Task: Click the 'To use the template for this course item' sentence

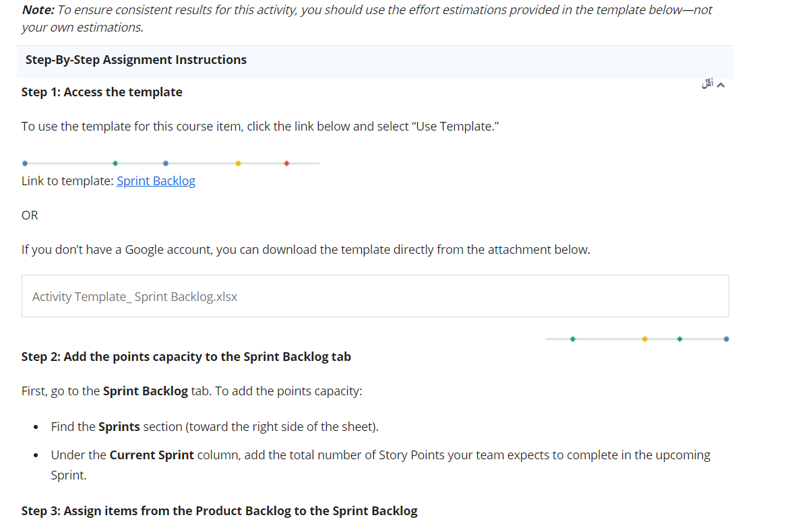Action: click(x=260, y=126)
